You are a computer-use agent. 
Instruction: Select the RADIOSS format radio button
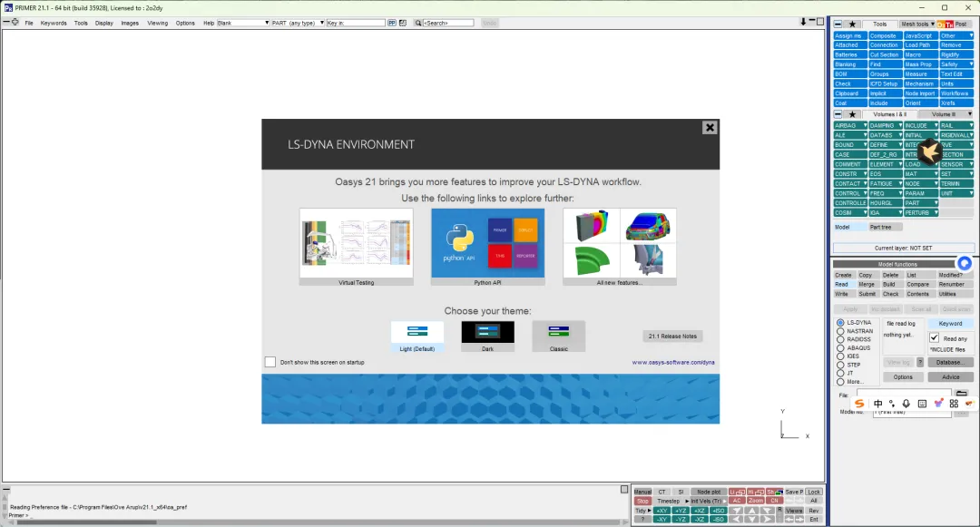(840, 339)
